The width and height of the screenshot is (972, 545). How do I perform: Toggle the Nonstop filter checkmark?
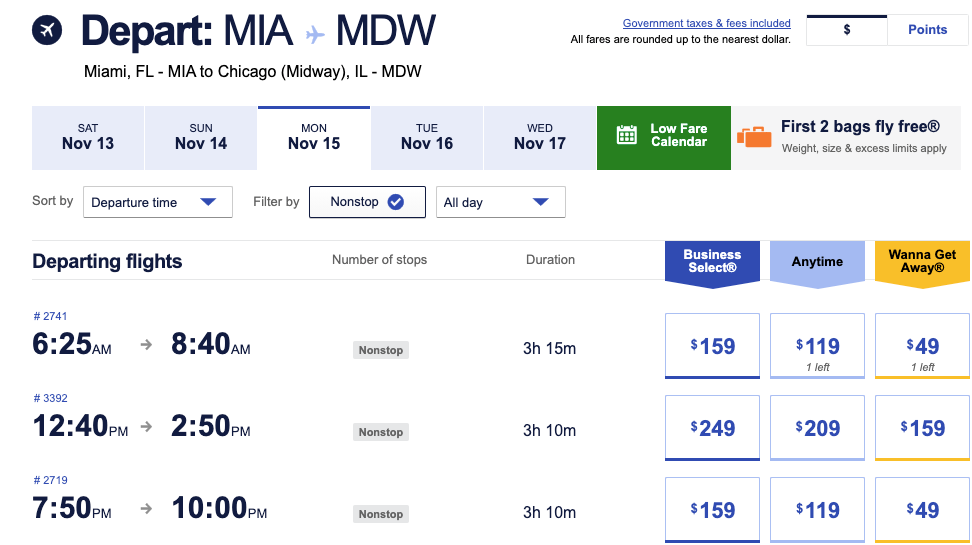395,202
